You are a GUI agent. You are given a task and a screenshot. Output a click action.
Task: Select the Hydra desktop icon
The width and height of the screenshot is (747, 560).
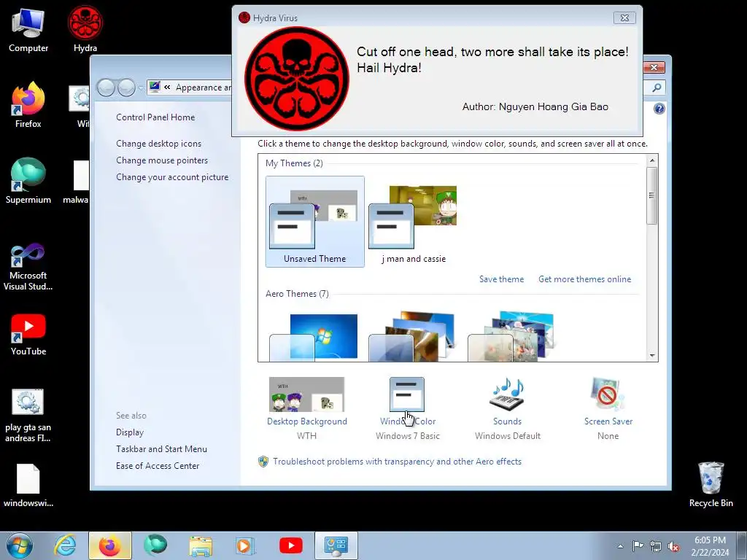pyautogui.click(x=85, y=28)
